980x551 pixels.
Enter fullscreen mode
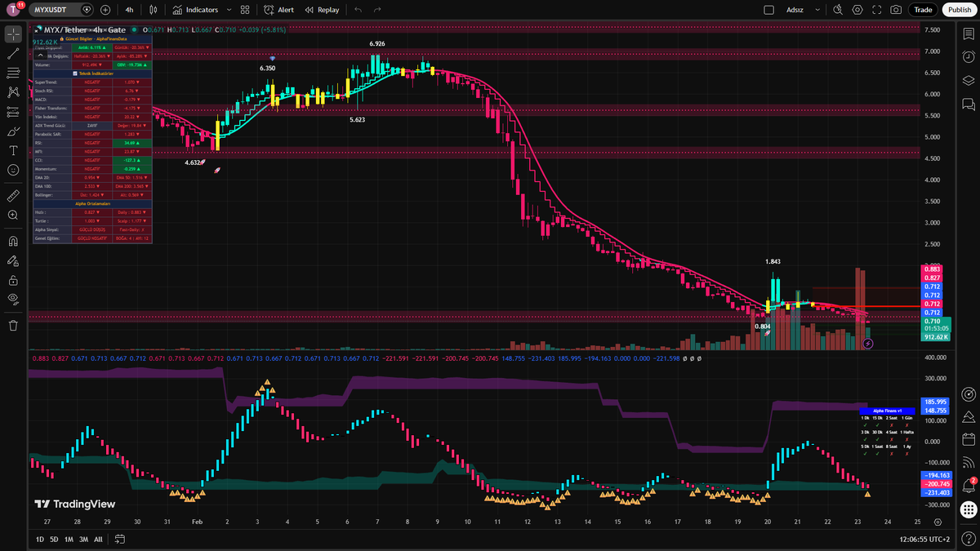(x=876, y=10)
